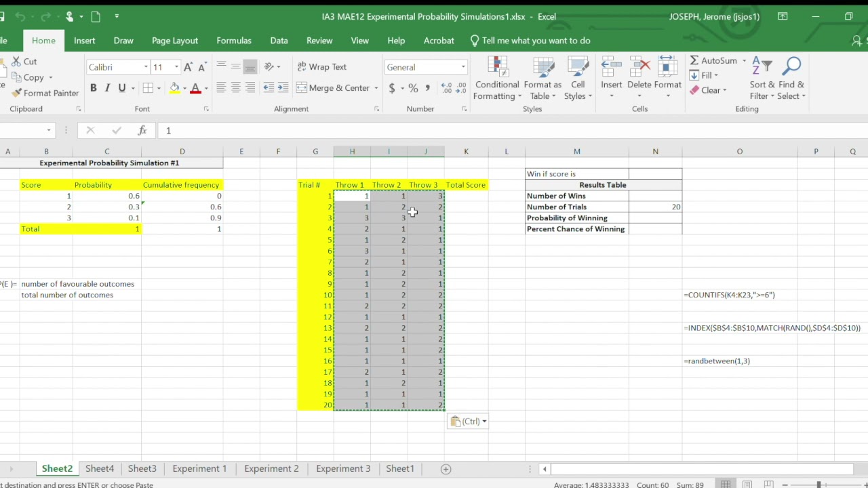868x488 pixels.
Task: Increase decimal places
Action: pos(446,88)
